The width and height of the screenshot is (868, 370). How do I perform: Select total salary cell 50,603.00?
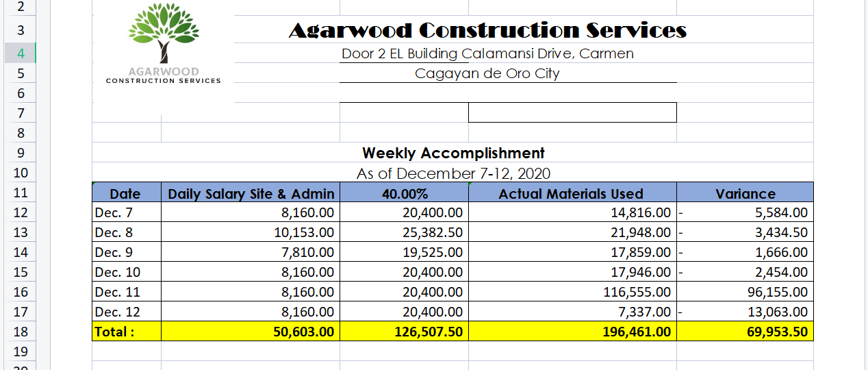click(x=251, y=332)
